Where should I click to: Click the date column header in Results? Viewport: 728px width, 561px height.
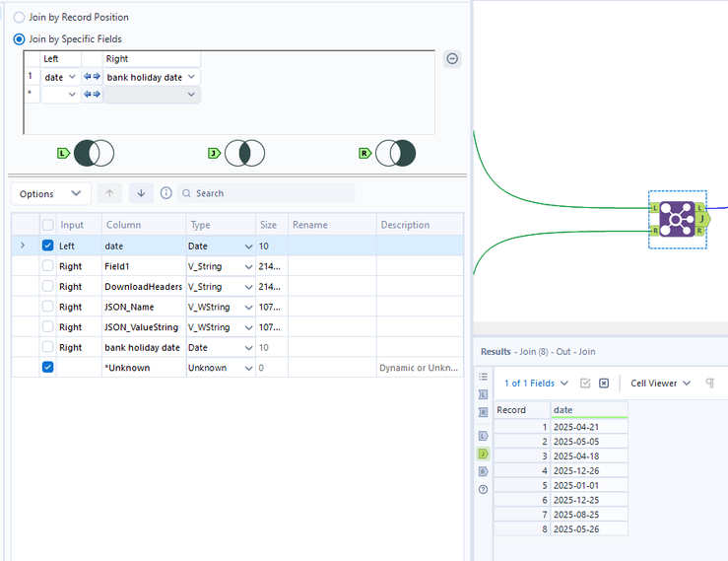coord(589,410)
